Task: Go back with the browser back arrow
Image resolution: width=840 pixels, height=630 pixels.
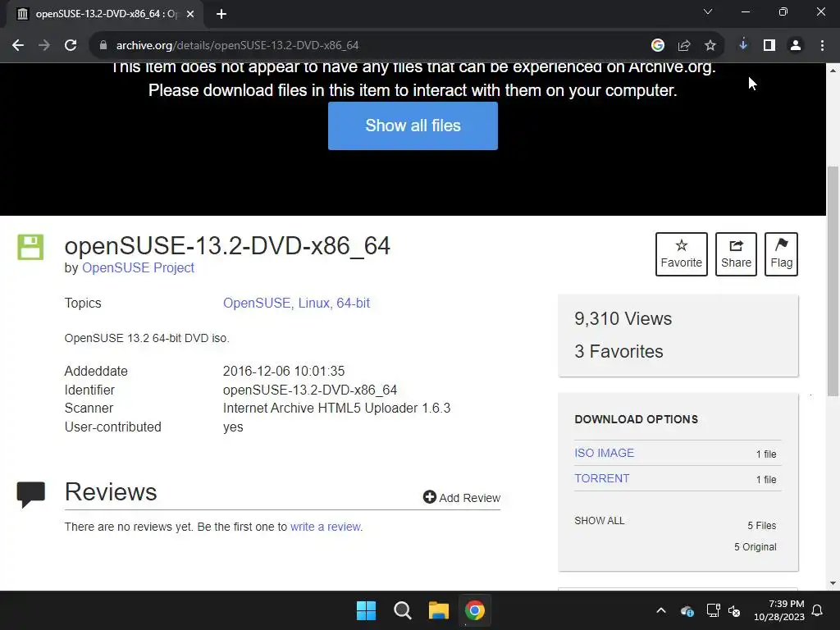Action: point(18,46)
